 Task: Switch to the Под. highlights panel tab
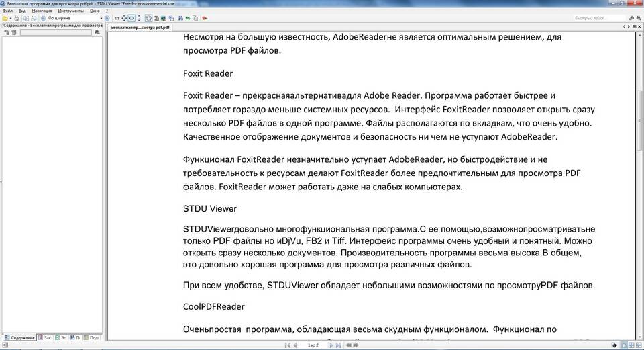pos(91,337)
